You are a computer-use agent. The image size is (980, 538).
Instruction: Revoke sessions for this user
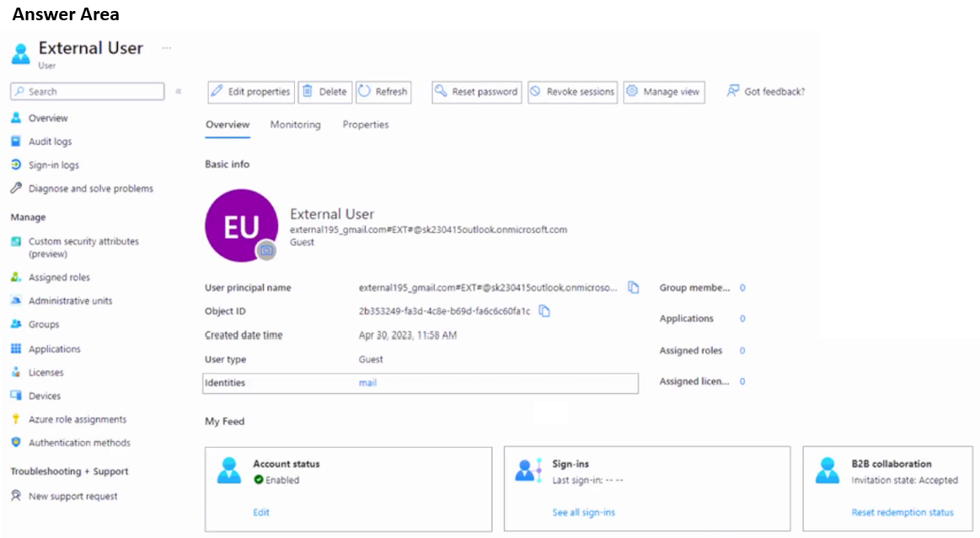[572, 92]
